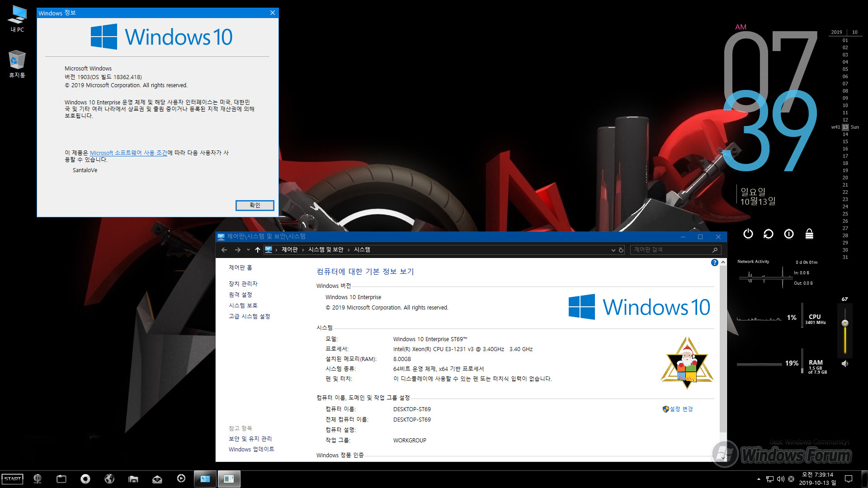Click the earth globe taskbar icon

pyautogui.click(x=109, y=479)
